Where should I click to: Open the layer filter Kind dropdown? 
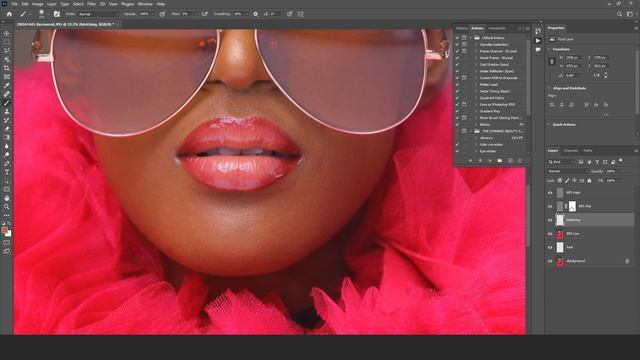561,162
